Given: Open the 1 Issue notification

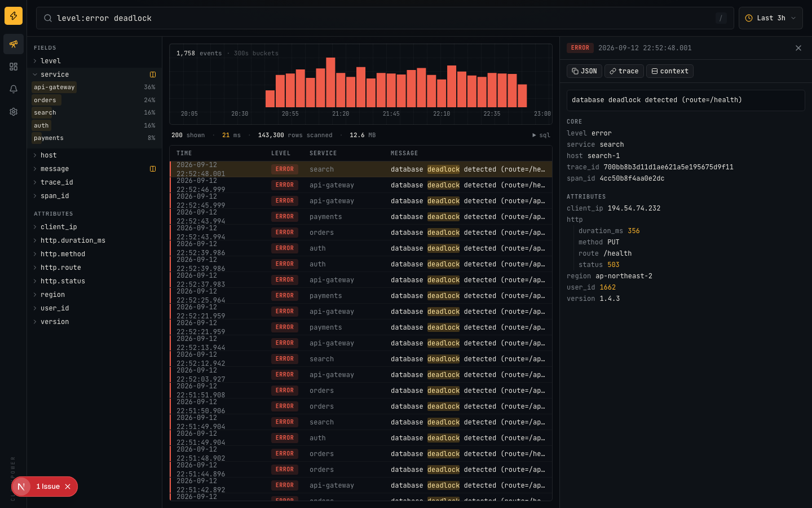Looking at the screenshot, I should pos(48,487).
